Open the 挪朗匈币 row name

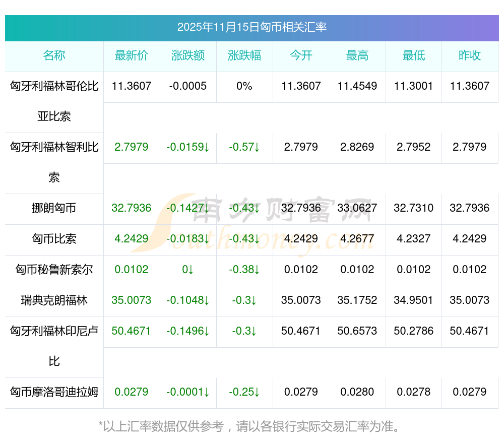(x=54, y=208)
